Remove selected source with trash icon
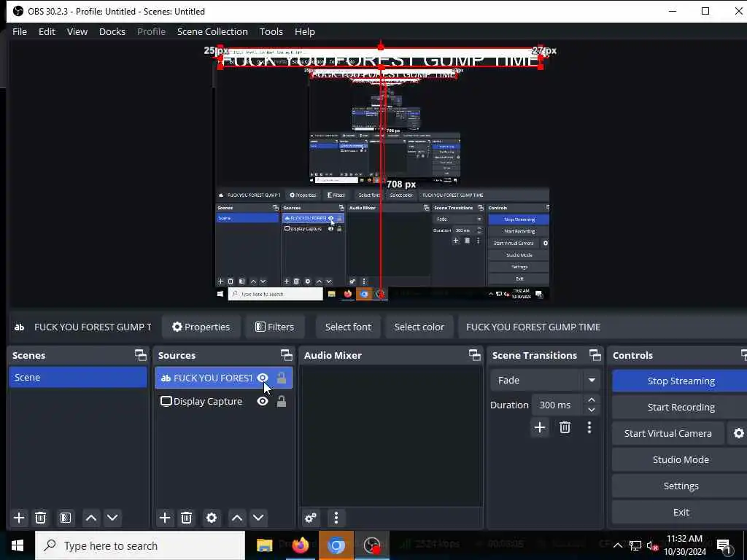This screenshot has height=560, width=747. pyautogui.click(x=186, y=518)
